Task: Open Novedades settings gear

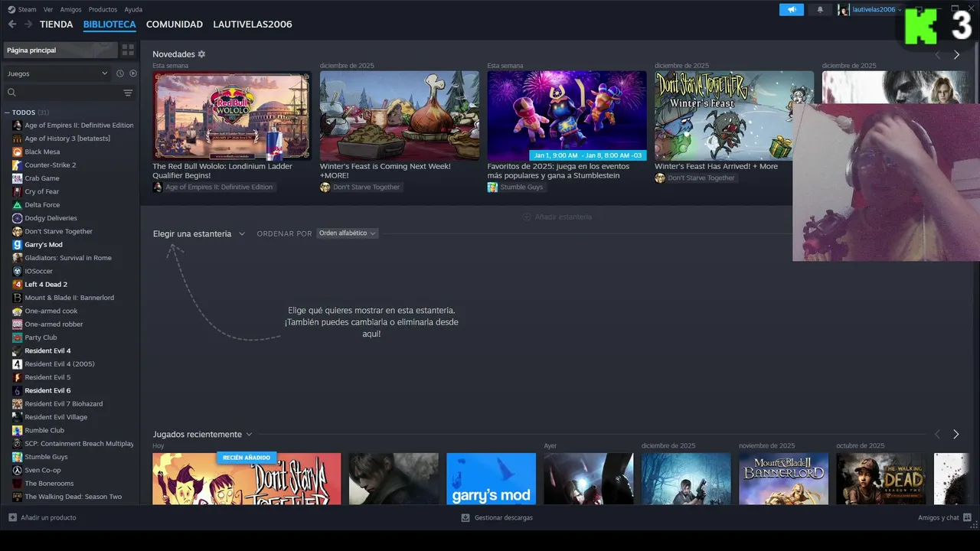Action: pos(201,54)
